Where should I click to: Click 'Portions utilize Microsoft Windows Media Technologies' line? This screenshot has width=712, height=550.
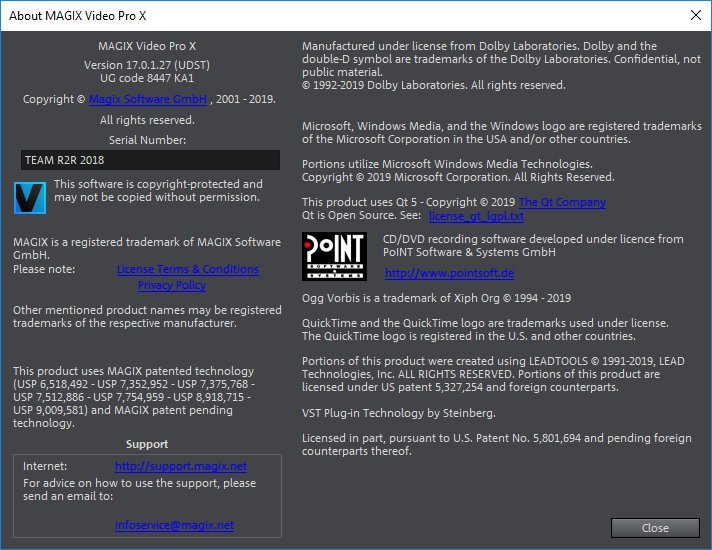447,164
